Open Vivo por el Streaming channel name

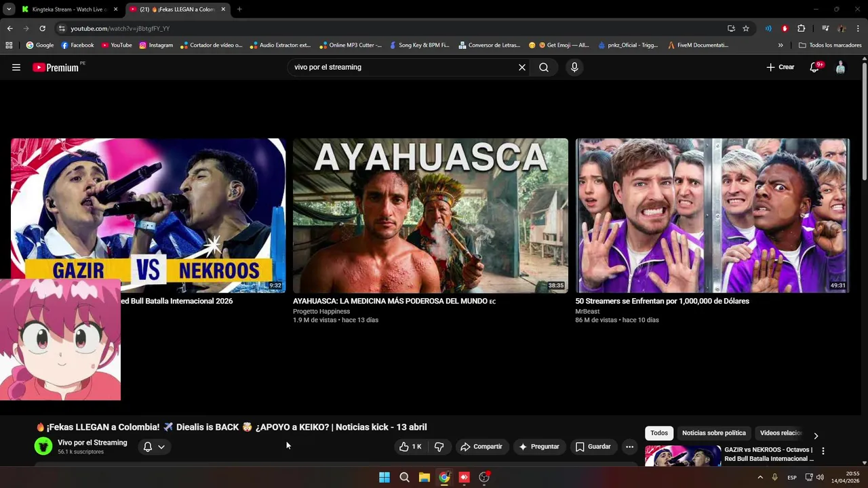pos(92,443)
